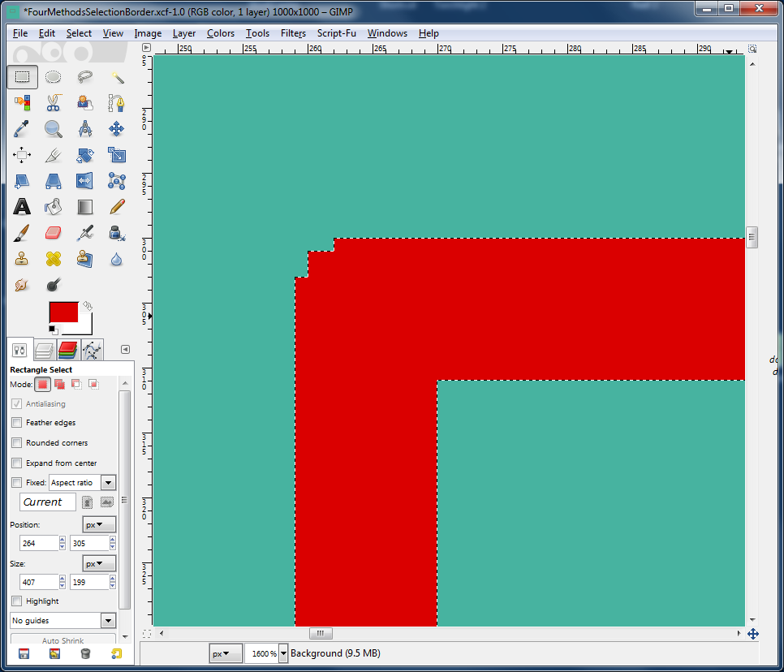Screen dimensions: 784x672
Task: Open the Filters menu
Action: (293, 33)
